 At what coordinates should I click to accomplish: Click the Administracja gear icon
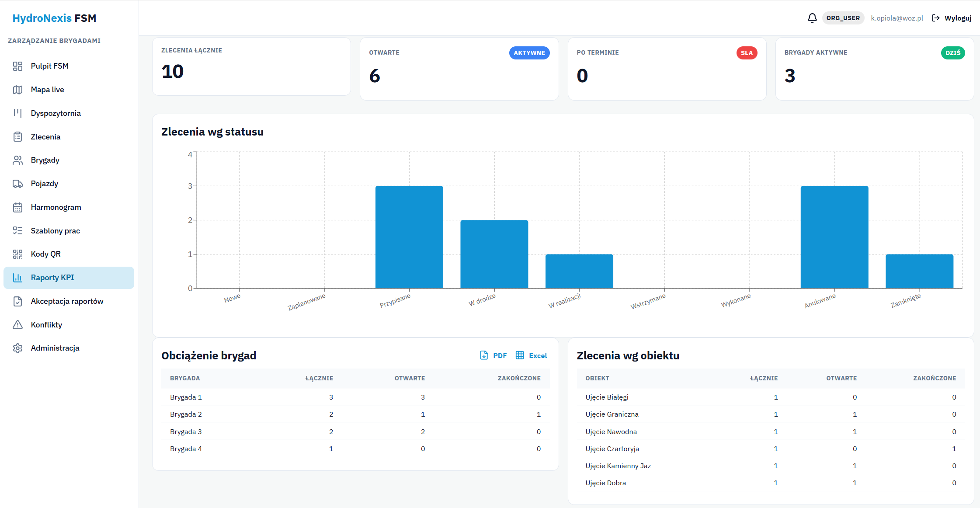(17, 348)
